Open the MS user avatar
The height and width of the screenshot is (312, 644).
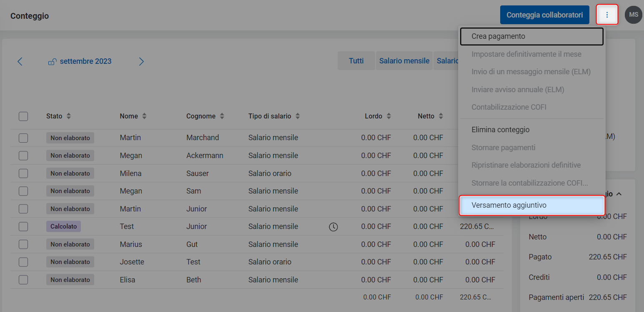(x=633, y=15)
